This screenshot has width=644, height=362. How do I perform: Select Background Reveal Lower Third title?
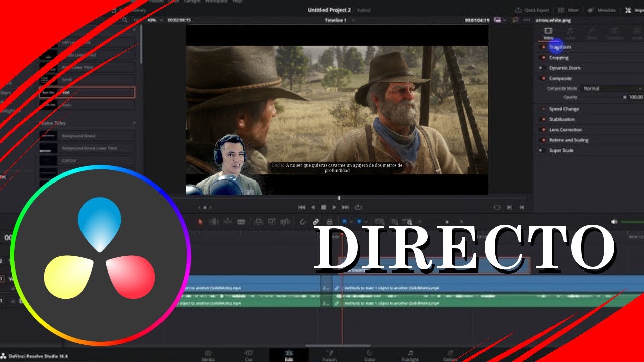coord(87,148)
